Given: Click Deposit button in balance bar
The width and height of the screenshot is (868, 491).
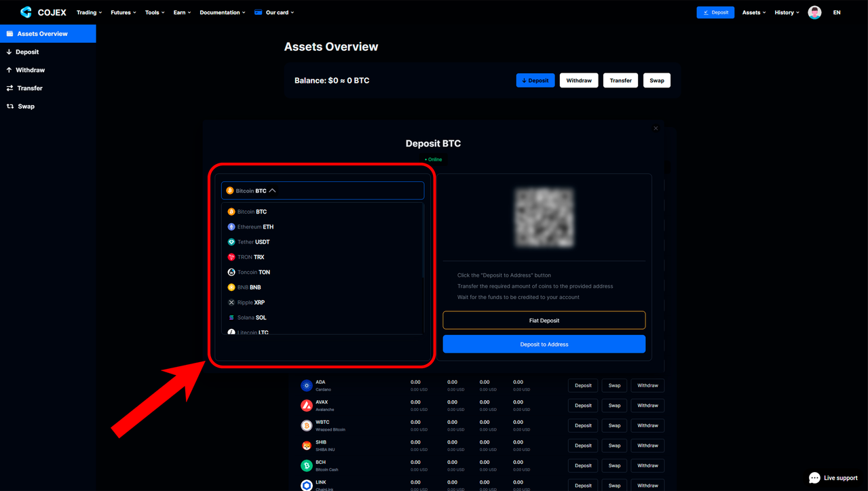Looking at the screenshot, I should click(x=535, y=80).
